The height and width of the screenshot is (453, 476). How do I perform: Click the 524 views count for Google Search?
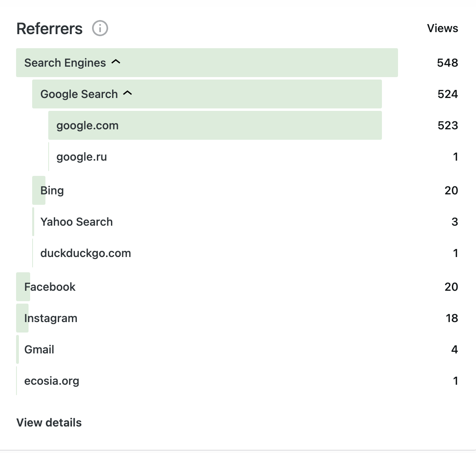[447, 94]
